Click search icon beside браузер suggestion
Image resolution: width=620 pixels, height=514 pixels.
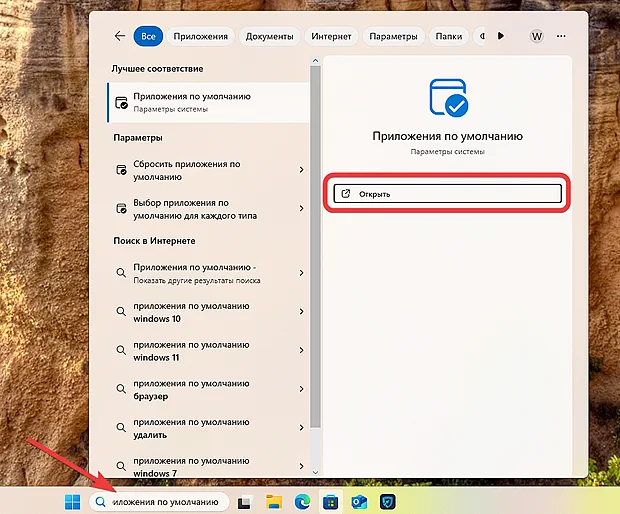click(x=121, y=389)
